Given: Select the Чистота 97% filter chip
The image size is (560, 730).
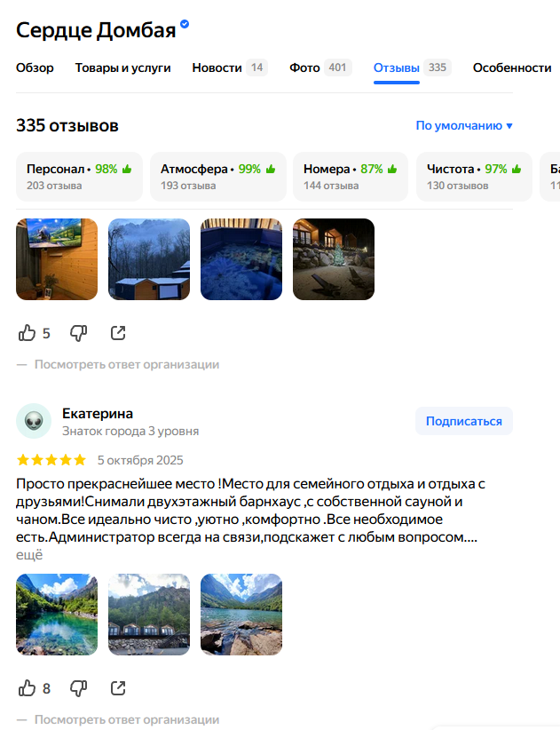Looking at the screenshot, I should (474, 177).
